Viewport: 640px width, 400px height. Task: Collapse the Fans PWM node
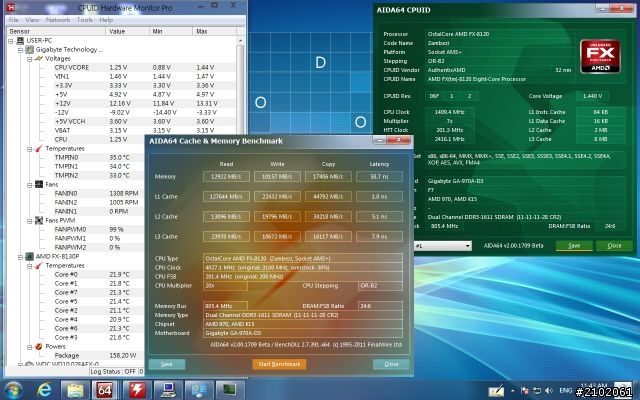[x=29, y=221]
